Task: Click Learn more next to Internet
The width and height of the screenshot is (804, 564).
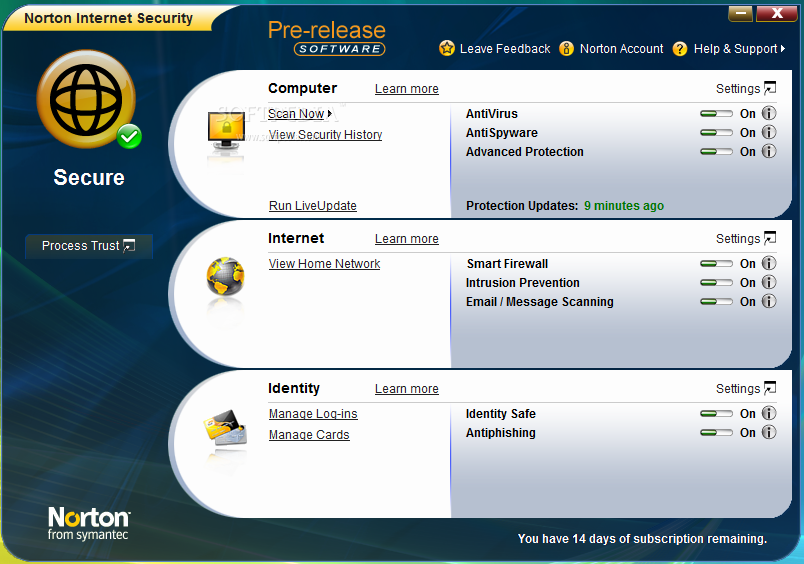Action: coord(407,239)
